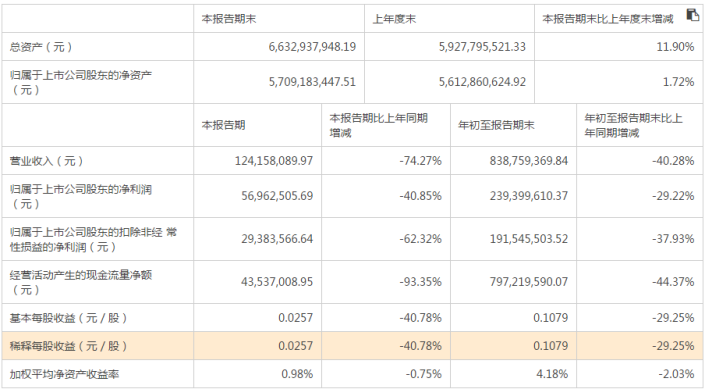
Task: Click the 基本每股收益 row label
Action: click(68, 318)
